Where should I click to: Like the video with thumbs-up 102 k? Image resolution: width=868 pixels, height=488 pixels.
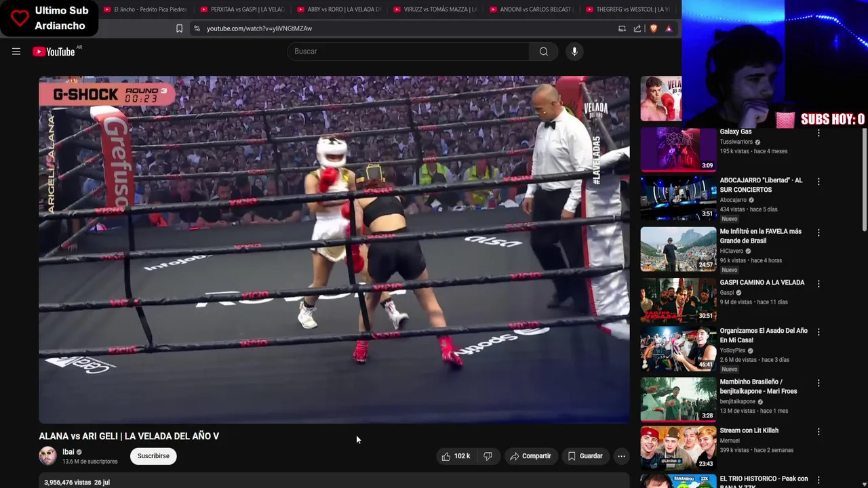click(456, 456)
